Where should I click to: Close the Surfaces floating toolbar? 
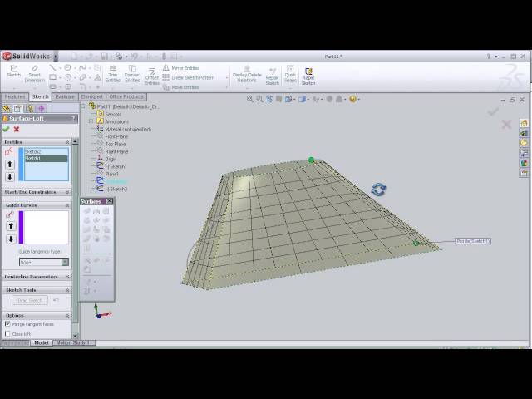tap(109, 201)
